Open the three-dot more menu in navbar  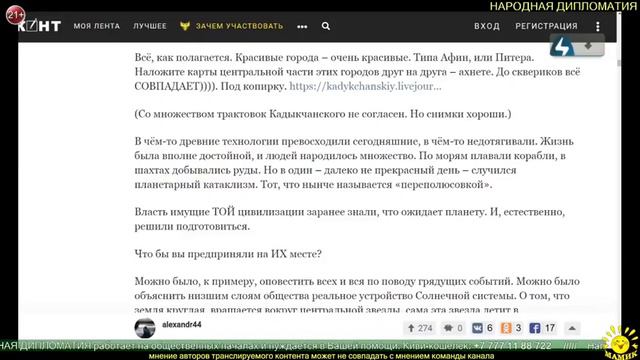302,27
